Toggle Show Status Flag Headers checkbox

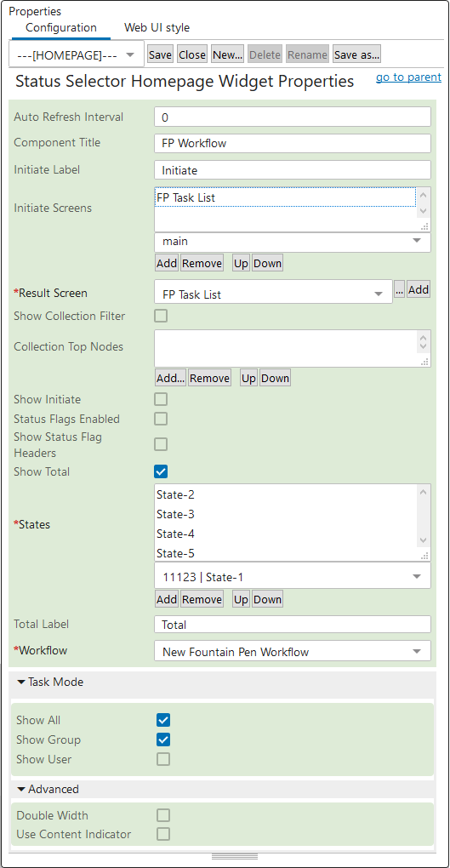(161, 444)
